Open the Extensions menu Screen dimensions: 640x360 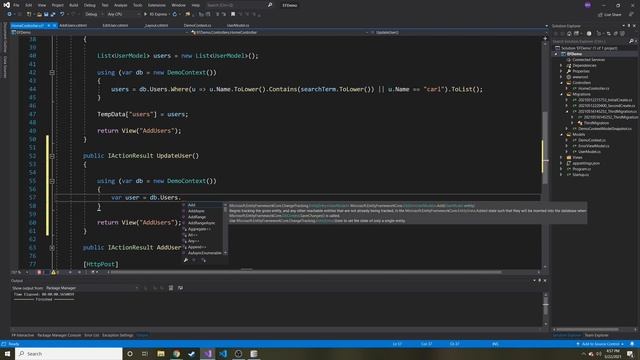coord(157,5)
